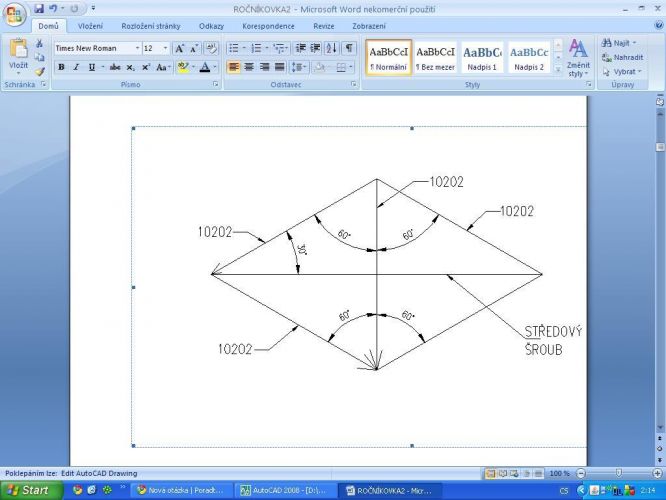
Task: Decrease indent of the paragraph
Action: [301, 48]
